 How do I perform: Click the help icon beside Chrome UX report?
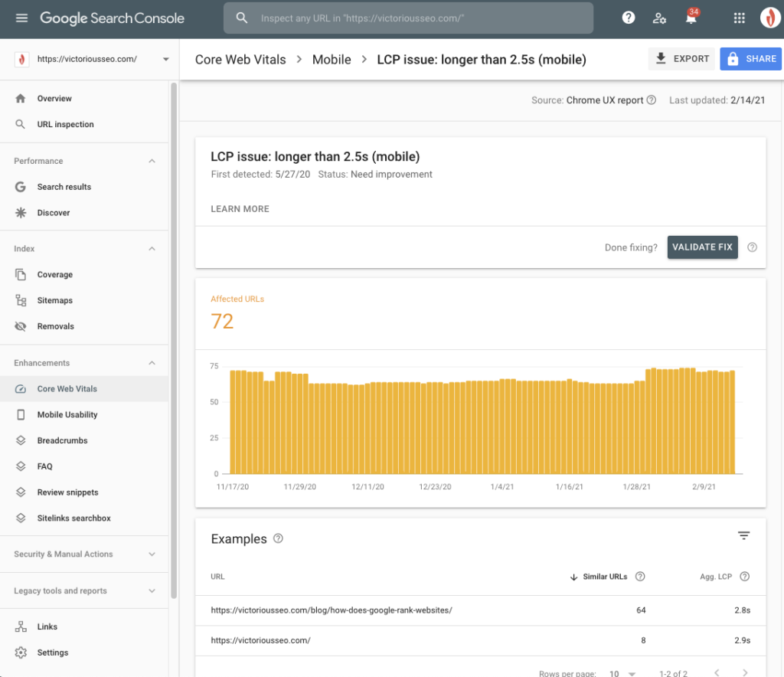(652, 100)
